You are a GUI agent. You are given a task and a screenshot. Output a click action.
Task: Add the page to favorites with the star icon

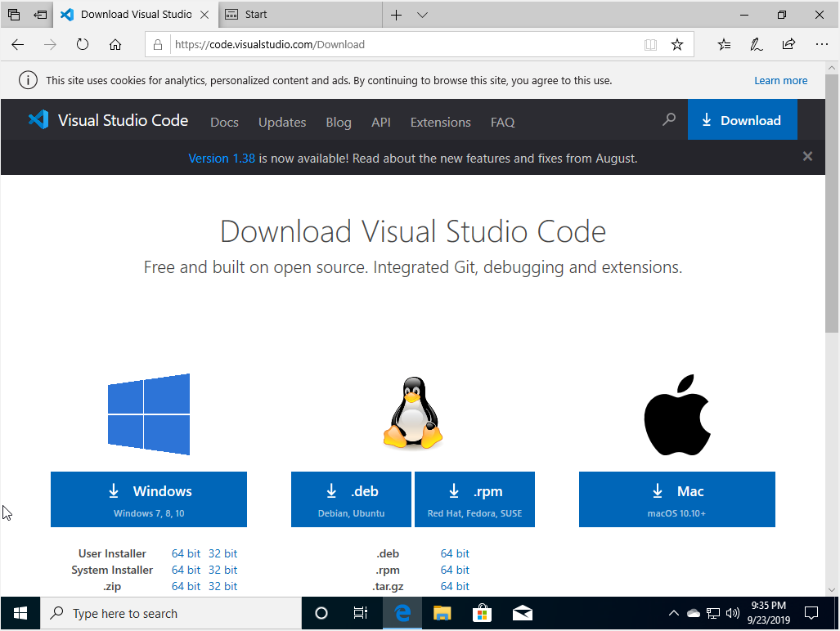coord(677,44)
